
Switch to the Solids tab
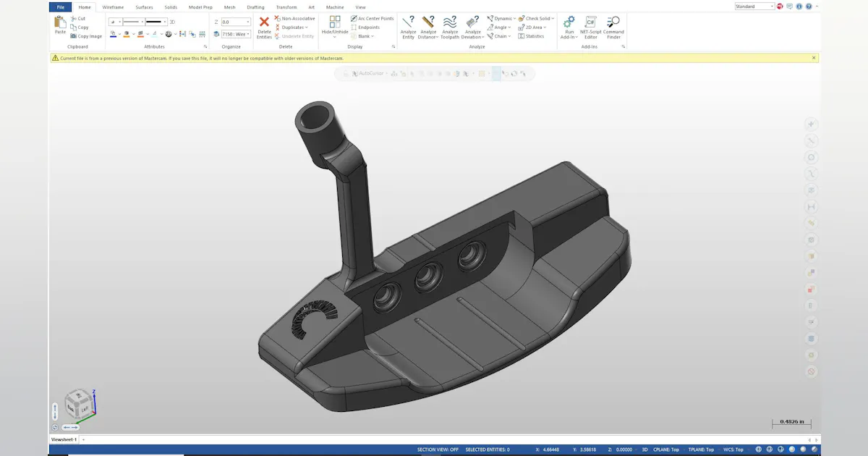coord(171,7)
